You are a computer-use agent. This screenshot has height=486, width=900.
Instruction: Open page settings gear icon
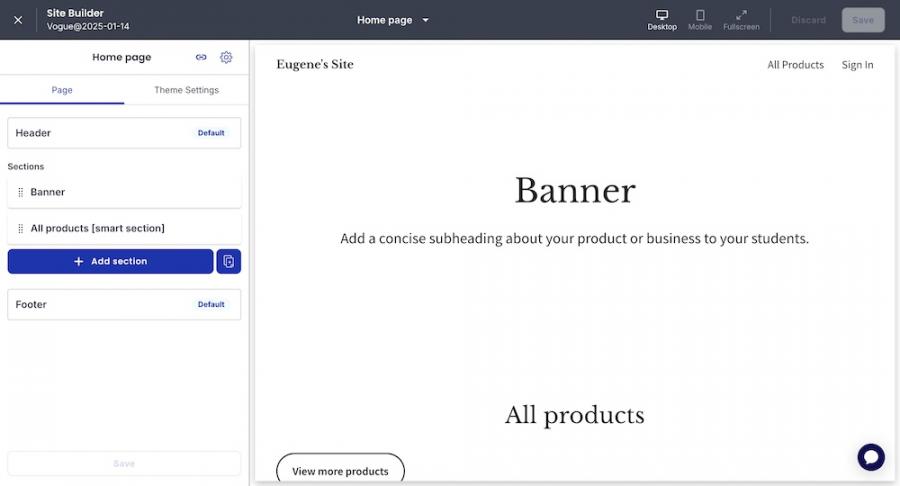226,58
